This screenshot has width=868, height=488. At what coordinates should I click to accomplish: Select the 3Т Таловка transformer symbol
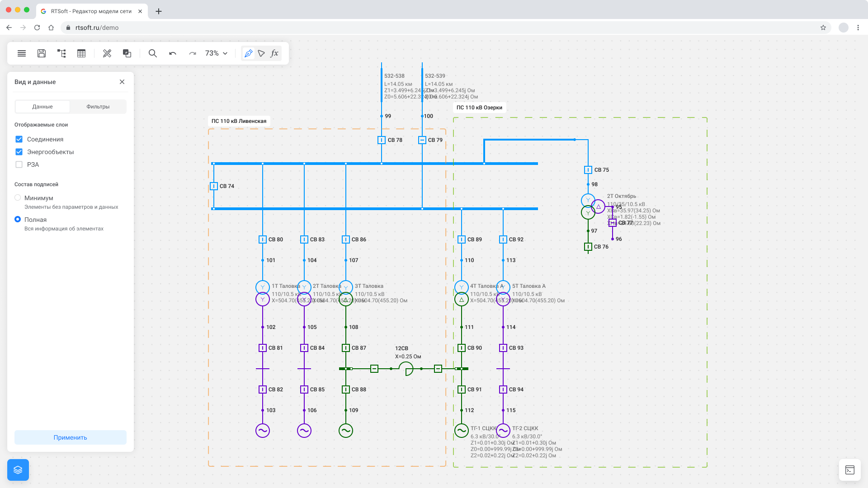pos(346,293)
